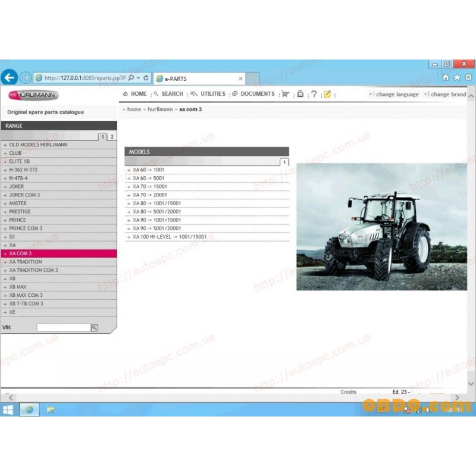Click the print icon in toolbar
Image resolution: width=476 pixels, height=476 pixels.
coord(300,94)
